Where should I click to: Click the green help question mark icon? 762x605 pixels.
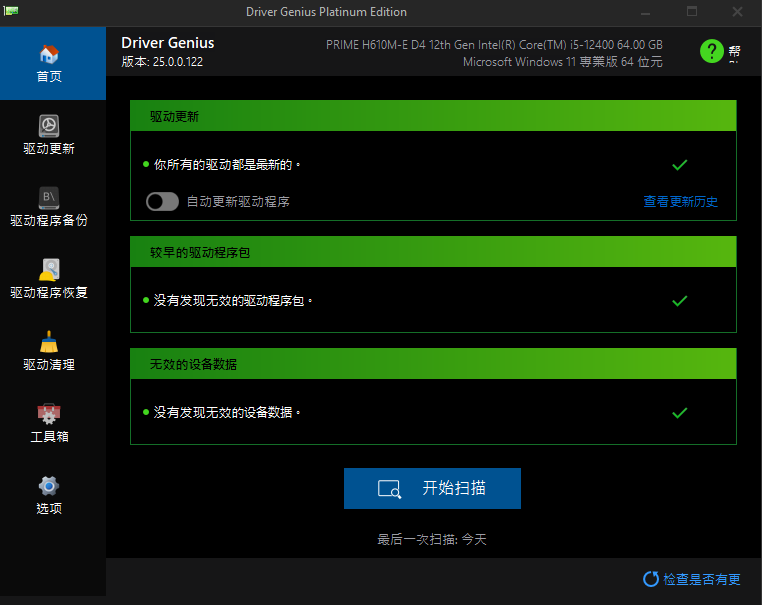click(712, 51)
